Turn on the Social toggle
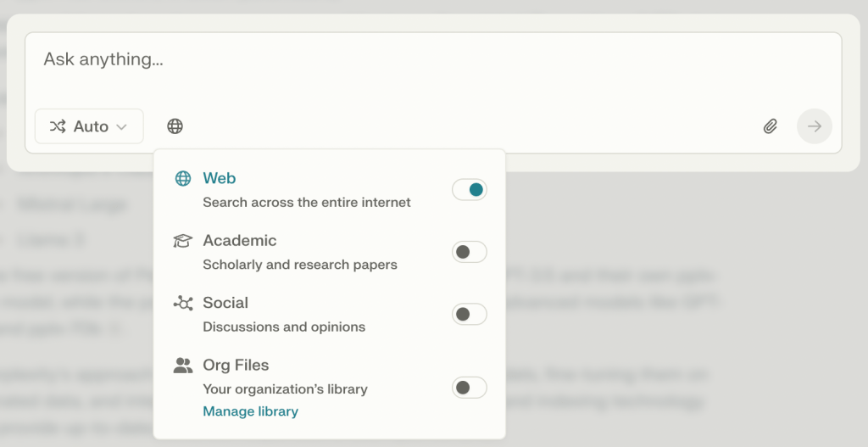The width and height of the screenshot is (868, 447). [470, 315]
